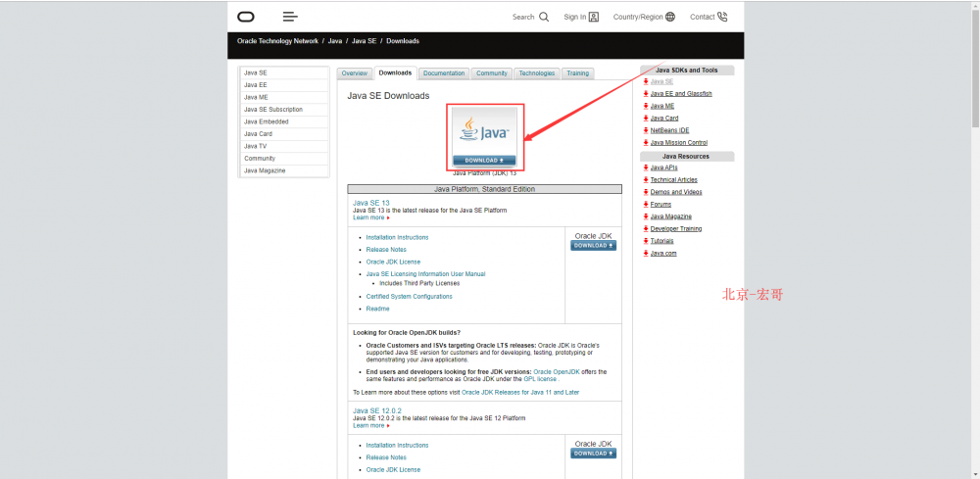The height and width of the screenshot is (479, 980).
Task: Click the Oracle OpenJDK link
Action: pos(558,372)
